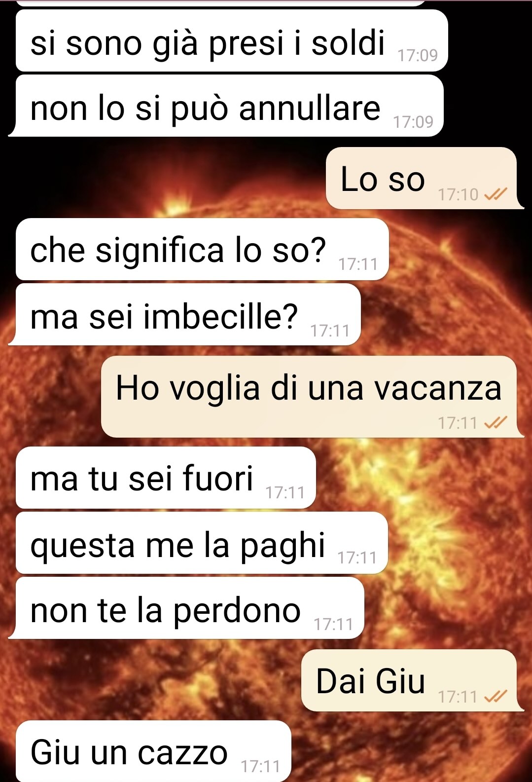The height and width of the screenshot is (782, 532).
Task: Select the message 'questa me la paghi'
Action: [202, 543]
